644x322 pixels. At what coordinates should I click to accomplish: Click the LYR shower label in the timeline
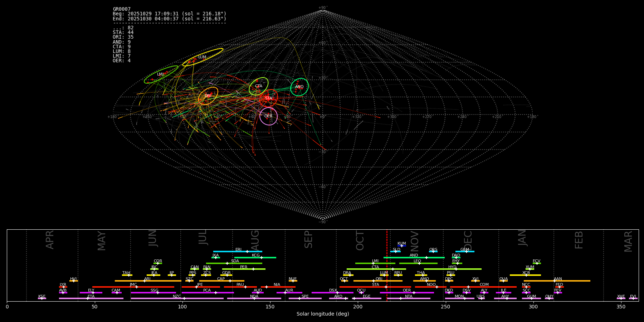click(63, 285)
